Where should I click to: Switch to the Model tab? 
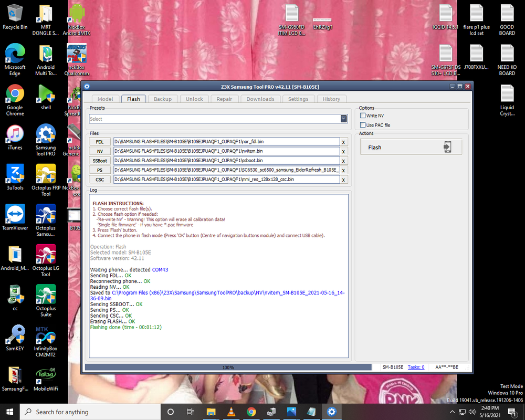click(x=105, y=99)
